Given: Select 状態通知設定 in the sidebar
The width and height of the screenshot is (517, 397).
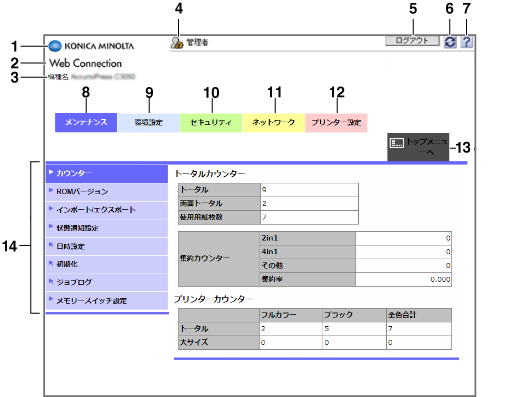Looking at the screenshot, I should [x=107, y=228].
